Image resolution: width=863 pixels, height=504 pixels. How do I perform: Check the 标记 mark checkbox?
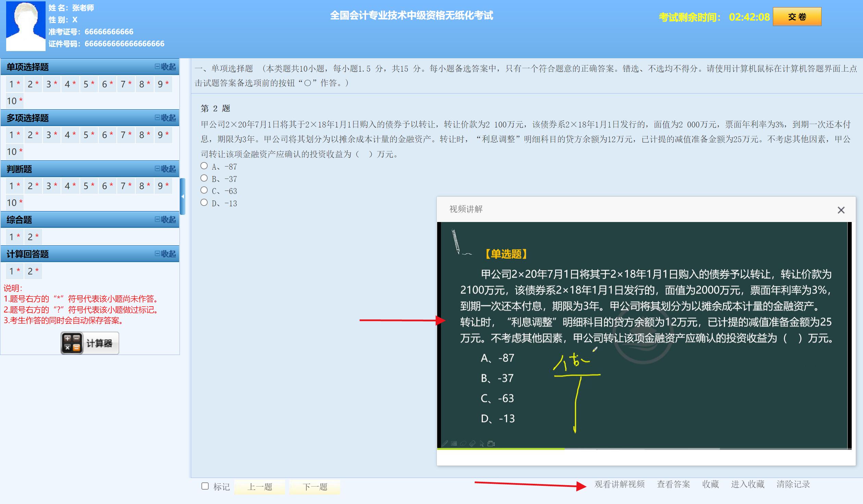tap(205, 487)
